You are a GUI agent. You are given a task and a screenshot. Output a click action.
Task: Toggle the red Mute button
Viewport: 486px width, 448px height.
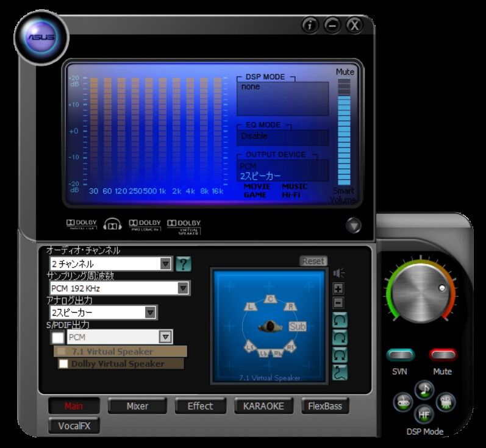click(443, 355)
